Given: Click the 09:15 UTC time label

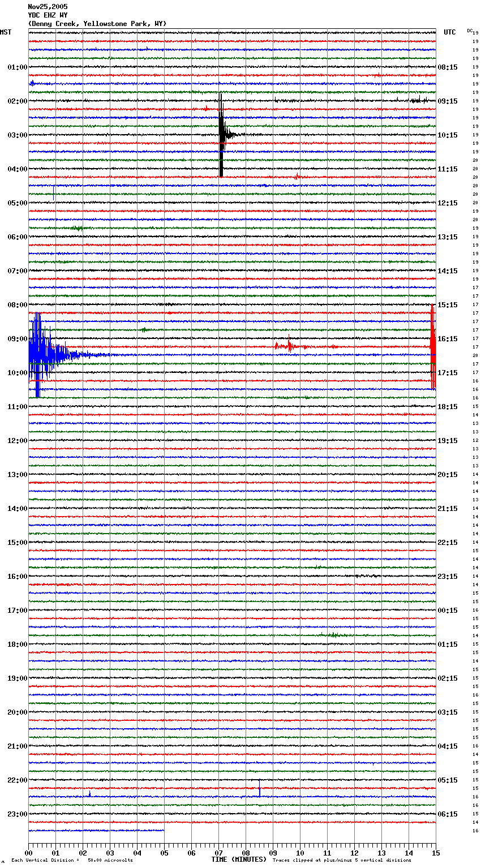Looking at the screenshot, I should click(x=448, y=101).
